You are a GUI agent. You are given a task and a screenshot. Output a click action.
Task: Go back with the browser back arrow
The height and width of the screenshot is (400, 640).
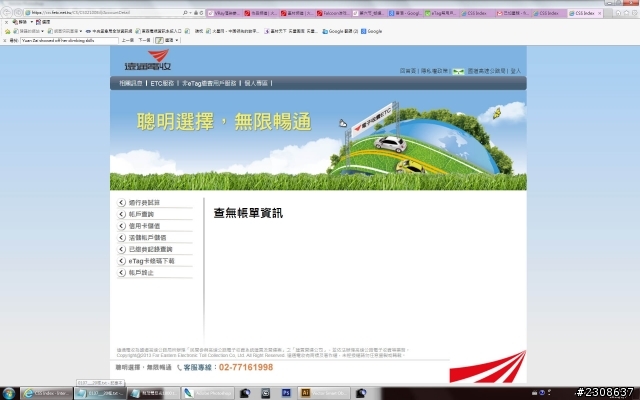7,13
